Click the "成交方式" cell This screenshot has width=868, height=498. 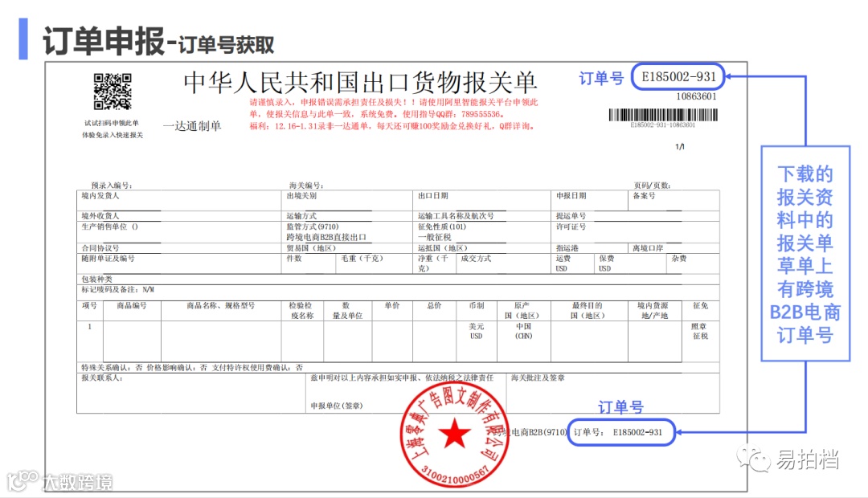[x=503, y=263]
